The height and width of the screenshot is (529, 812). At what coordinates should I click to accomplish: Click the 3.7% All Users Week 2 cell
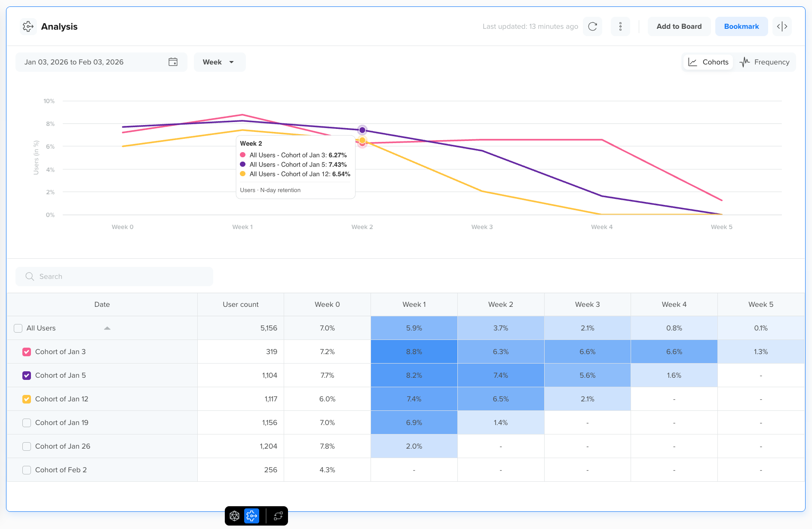point(501,328)
